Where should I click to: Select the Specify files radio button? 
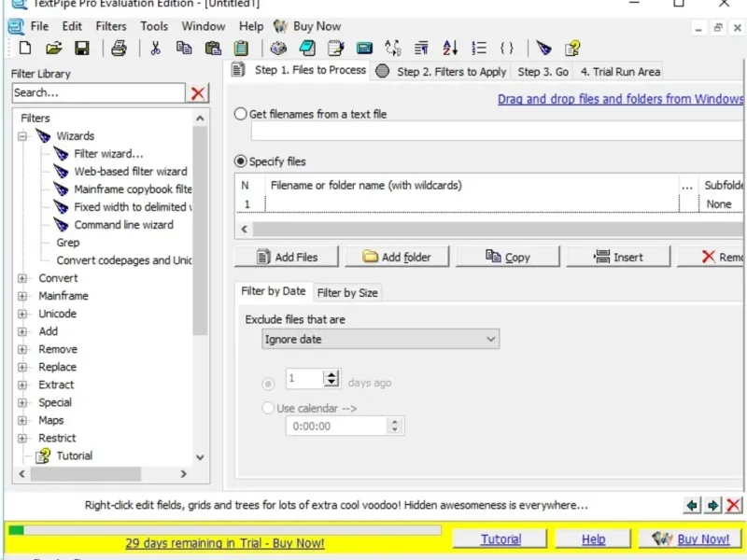point(241,161)
